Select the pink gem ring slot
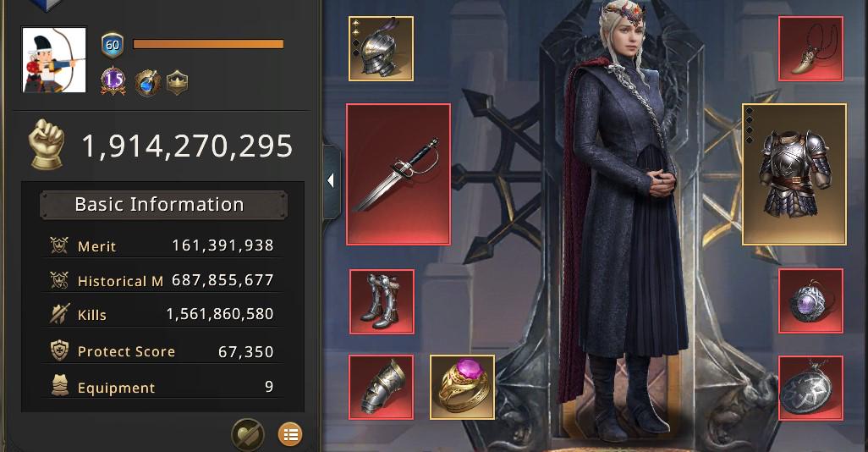Screen dimensions: 868x452 pos(462,387)
